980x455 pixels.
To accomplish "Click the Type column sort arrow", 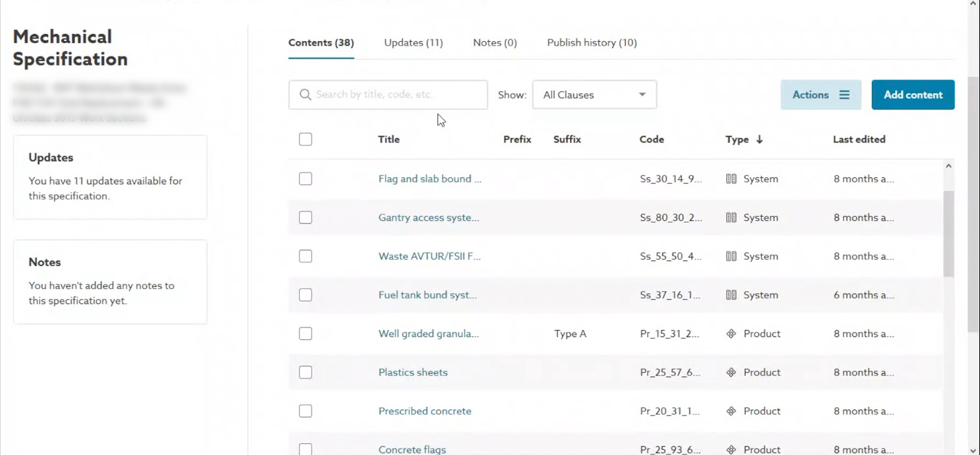I will click(759, 139).
